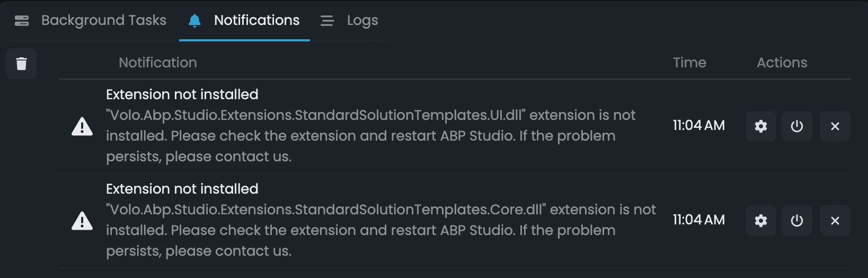Click power icon for Core.dll notification
The image size is (868, 278).
pyautogui.click(x=796, y=221)
